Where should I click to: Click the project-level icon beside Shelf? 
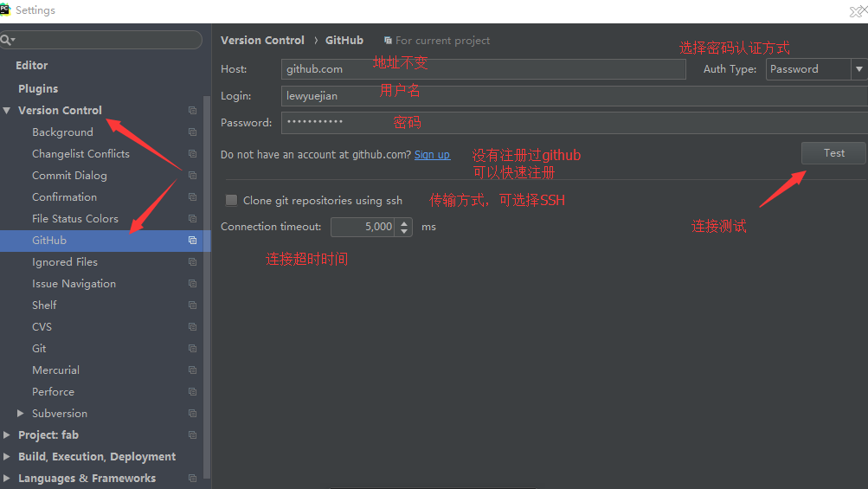tap(192, 305)
